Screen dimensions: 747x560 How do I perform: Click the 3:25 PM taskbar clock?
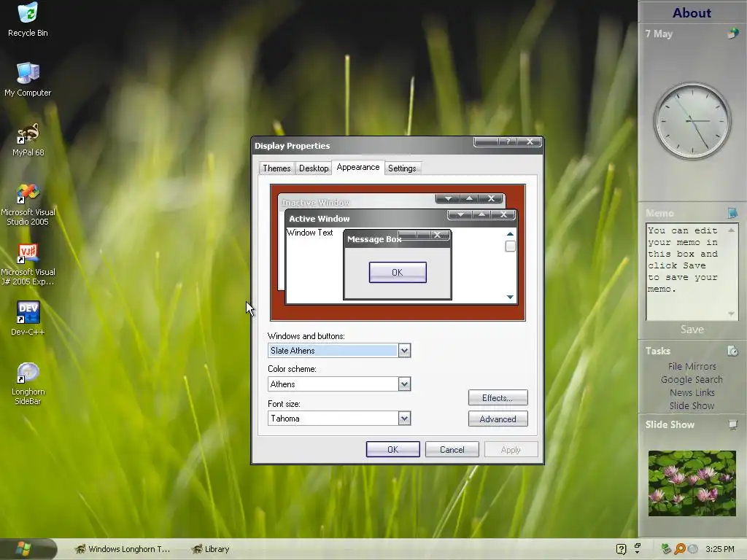click(x=720, y=549)
